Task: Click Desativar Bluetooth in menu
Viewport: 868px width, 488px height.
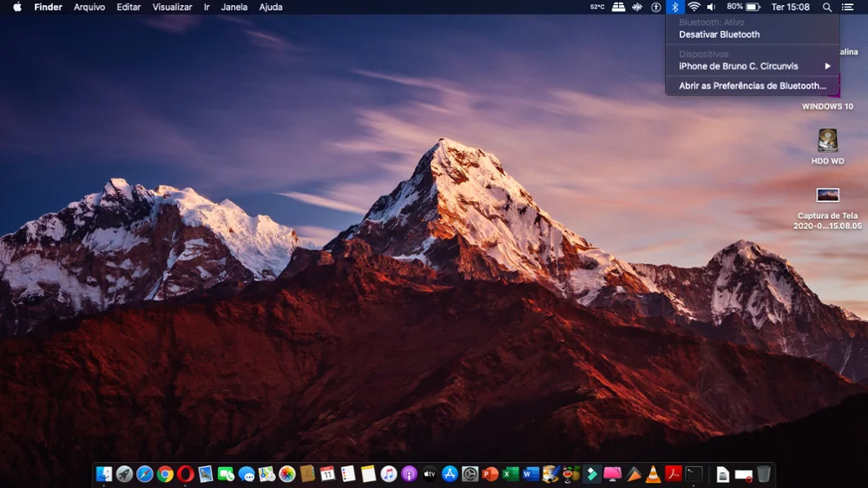Action: coord(753,35)
